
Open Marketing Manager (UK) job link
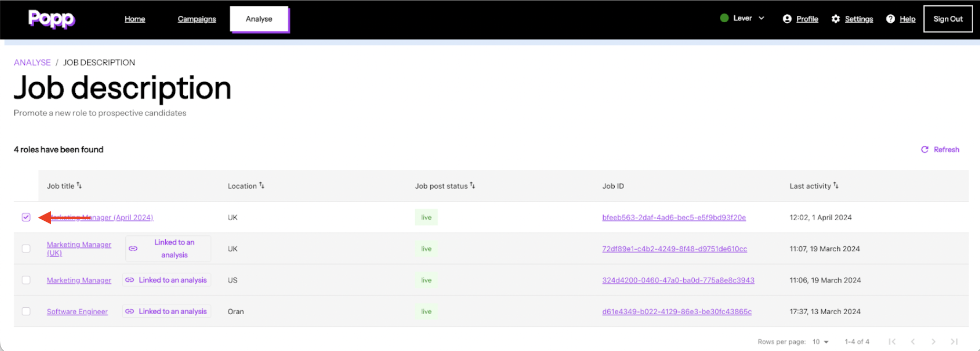79,249
